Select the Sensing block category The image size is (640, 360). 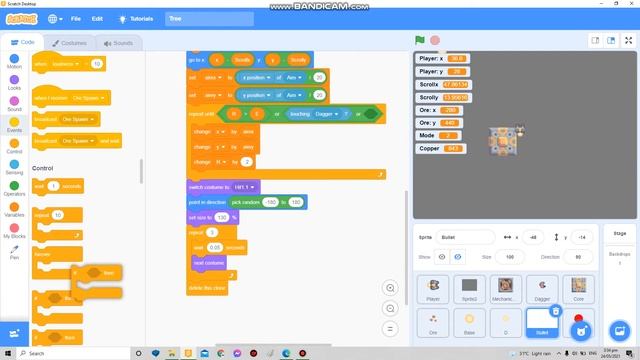click(14, 168)
